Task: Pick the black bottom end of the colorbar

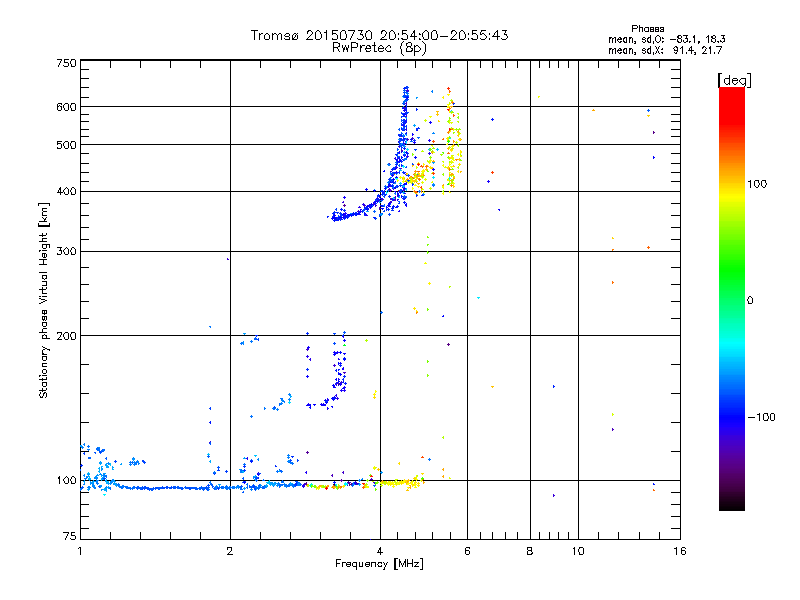Action: [x=731, y=506]
